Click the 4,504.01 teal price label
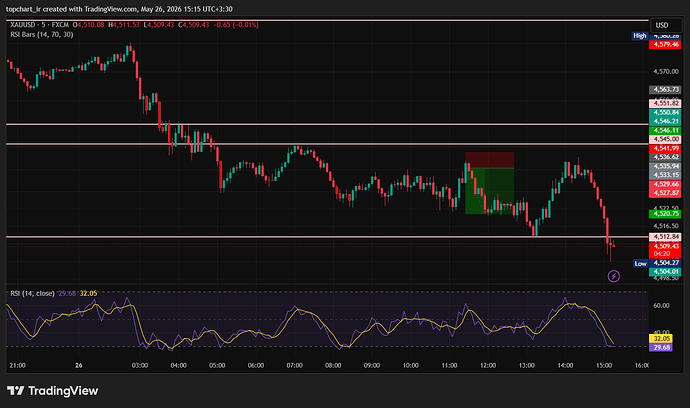Viewport: 690px width, 408px height. [665, 272]
